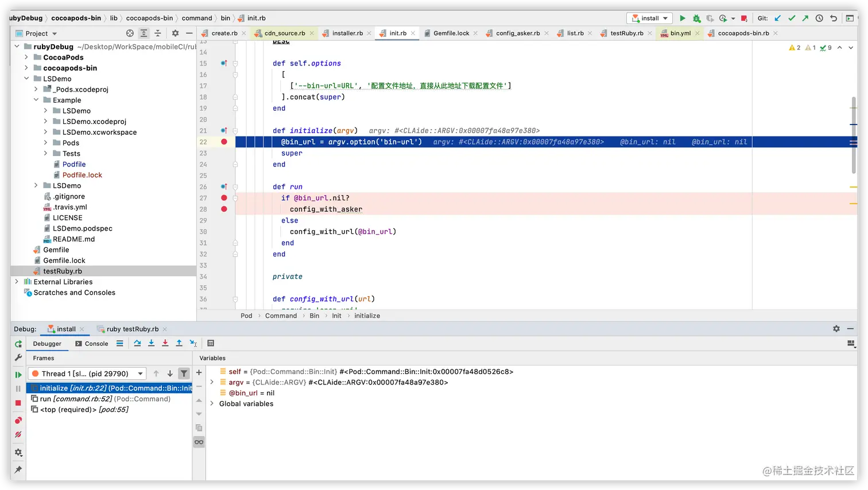The image size is (868, 490).
Task: Switch to the installer.rb editor tab
Action: (x=347, y=33)
